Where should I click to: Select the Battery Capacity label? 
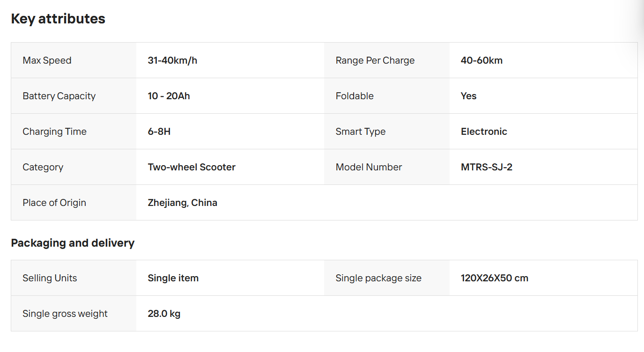click(59, 96)
